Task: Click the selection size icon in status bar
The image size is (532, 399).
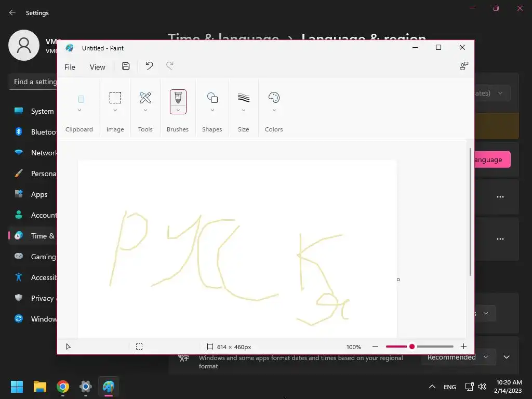Action: [139, 347]
